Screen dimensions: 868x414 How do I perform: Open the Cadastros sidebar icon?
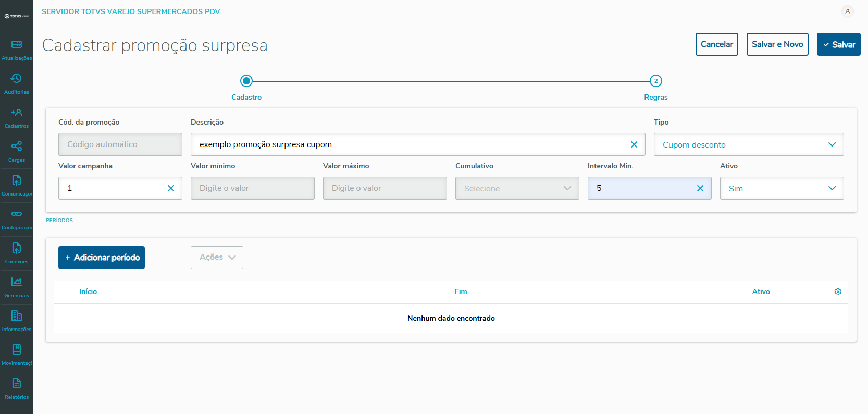[x=17, y=113]
